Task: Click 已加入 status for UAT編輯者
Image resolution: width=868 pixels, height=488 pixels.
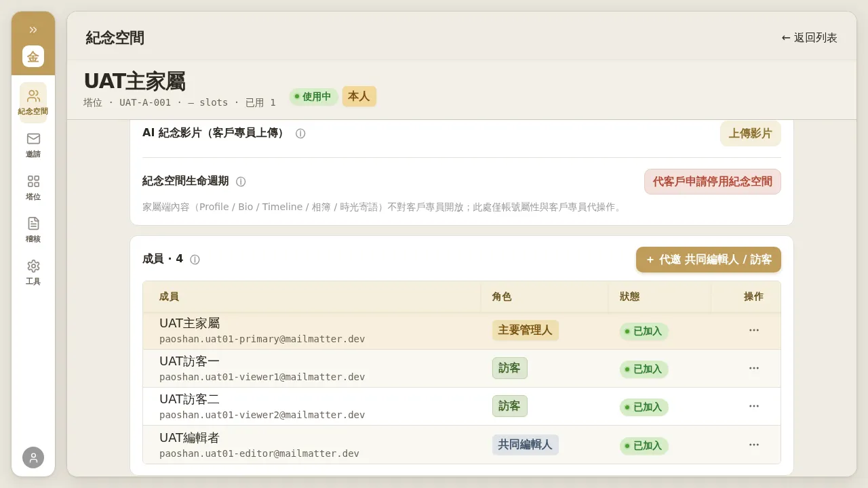Action: pyautogui.click(x=644, y=446)
